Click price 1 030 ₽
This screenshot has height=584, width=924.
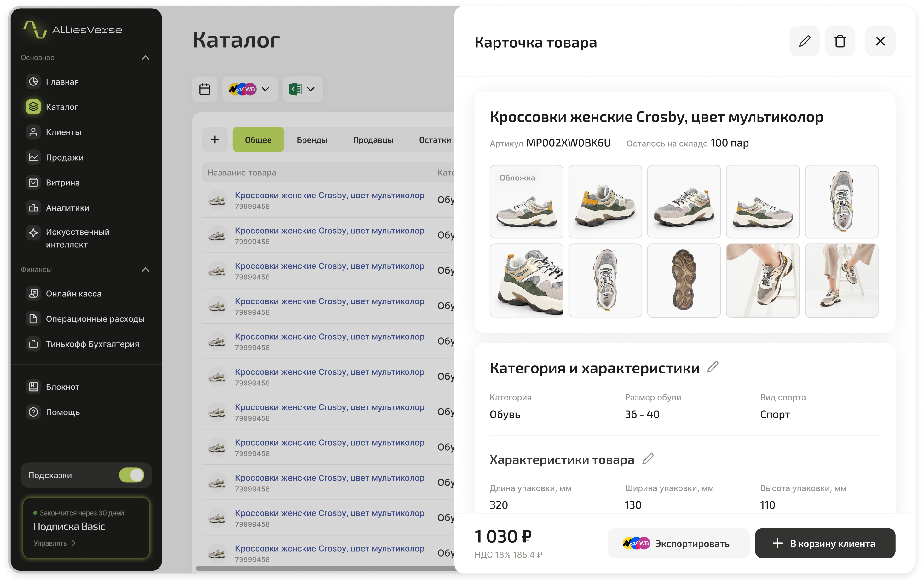click(503, 536)
